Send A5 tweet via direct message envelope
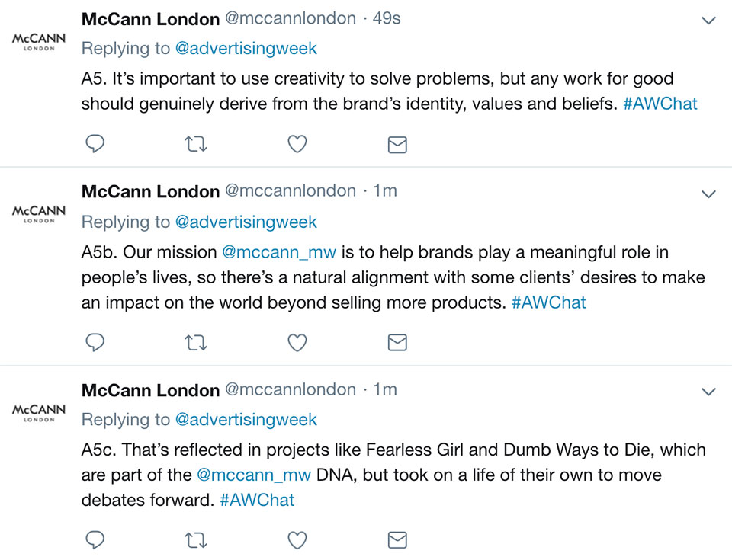The width and height of the screenshot is (732, 560). tap(397, 145)
